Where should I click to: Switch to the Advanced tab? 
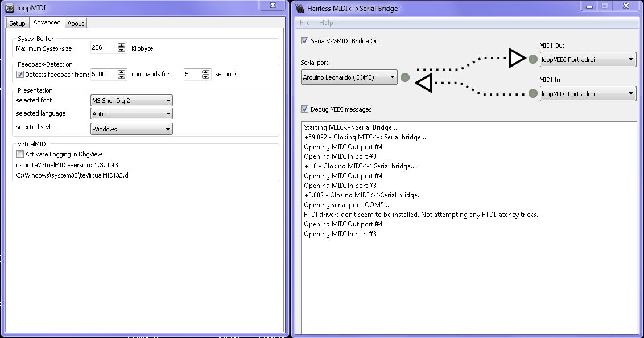click(x=47, y=22)
